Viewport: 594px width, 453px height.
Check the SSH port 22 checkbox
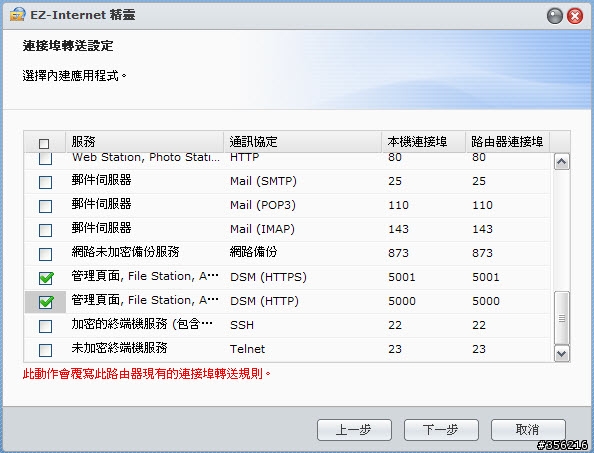pyautogui.click(x=45, y=326)
